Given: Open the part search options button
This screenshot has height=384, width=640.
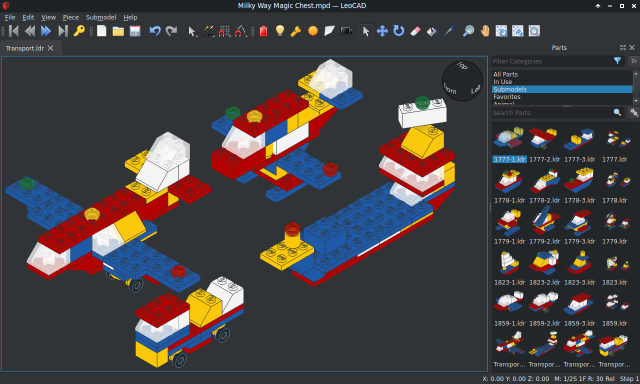Looking at the screenshot, I should point(633,112).
